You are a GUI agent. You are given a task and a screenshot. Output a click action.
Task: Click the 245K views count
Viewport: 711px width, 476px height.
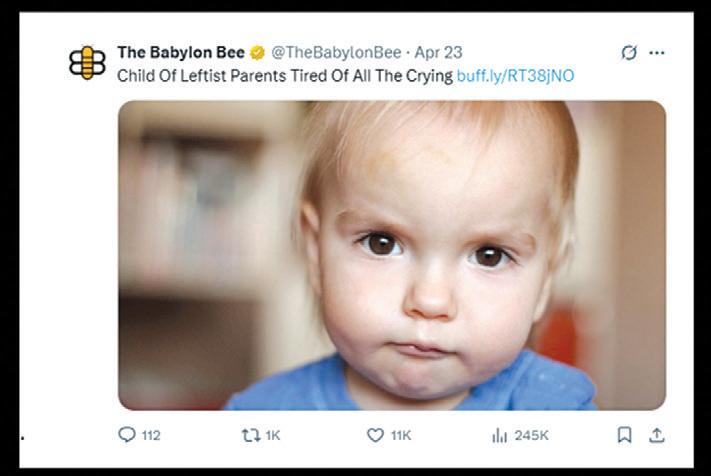pyautogui.click(x=531, y=436)
